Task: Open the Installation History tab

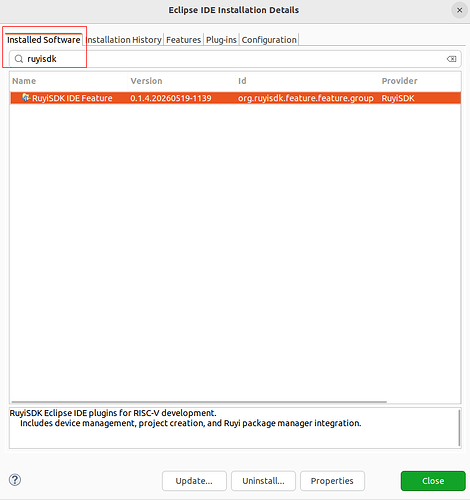Action: 123,40
